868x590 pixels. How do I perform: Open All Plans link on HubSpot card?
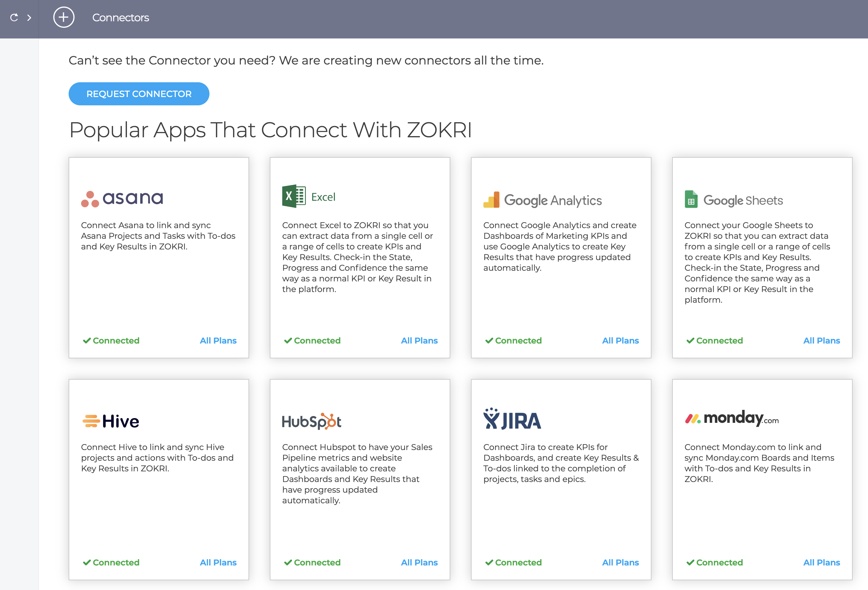420,562
